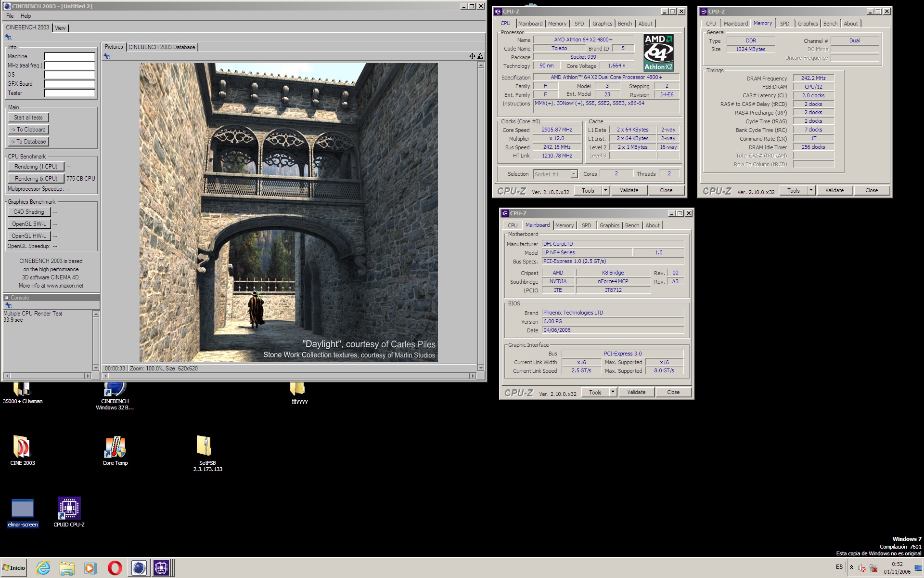The height and width of the screenshot is (578, 924).
Task: Click the ES language indicator in the taskbar
Action: (x=839, y=567)
